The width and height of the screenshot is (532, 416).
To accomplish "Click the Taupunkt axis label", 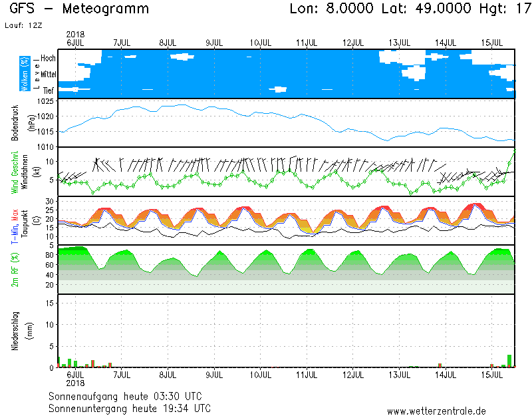I will coord(25,221).
